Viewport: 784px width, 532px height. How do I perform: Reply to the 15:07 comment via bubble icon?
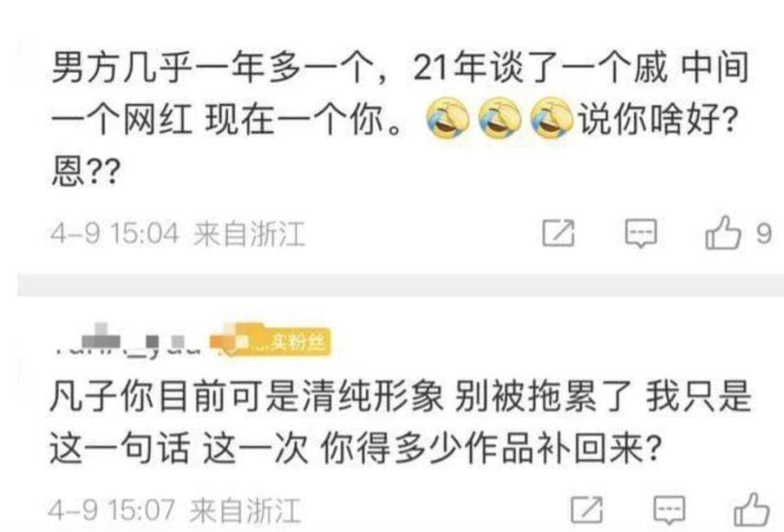[x=669, y=511]
